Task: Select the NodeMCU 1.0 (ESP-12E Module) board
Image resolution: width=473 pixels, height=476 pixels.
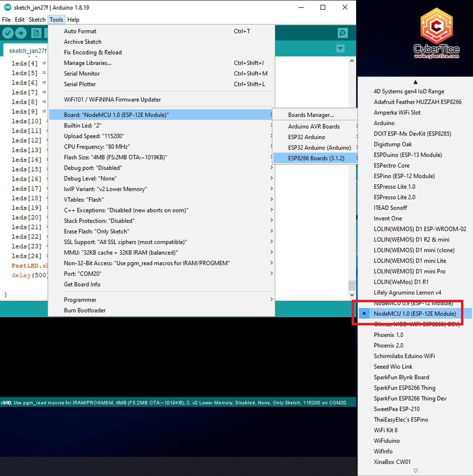Action: point(415,314)
